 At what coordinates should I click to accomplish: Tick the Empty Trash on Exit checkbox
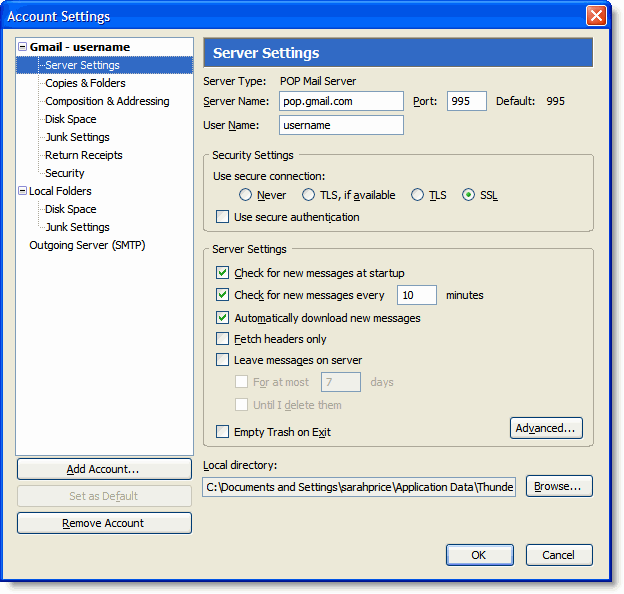[223, 432]
